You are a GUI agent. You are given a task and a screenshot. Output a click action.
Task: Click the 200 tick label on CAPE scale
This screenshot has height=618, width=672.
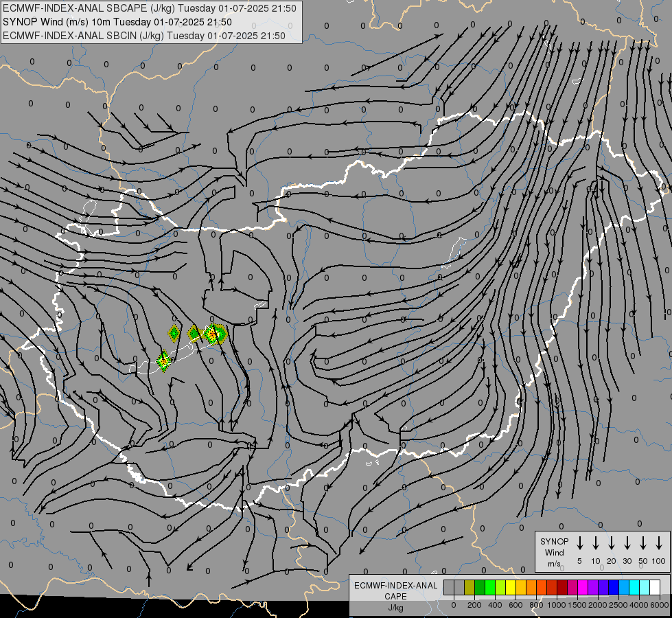[474, 605]
